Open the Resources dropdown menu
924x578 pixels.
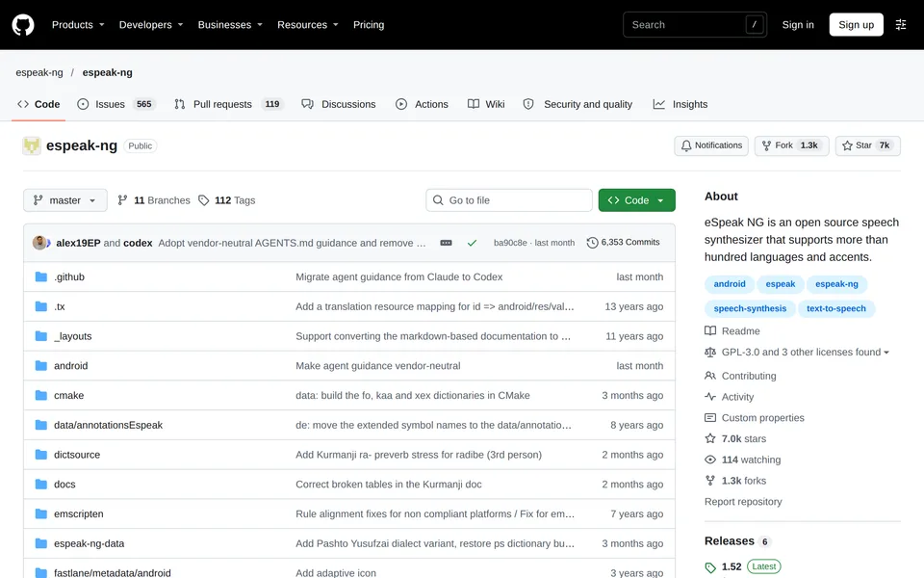tap(308, 25)
